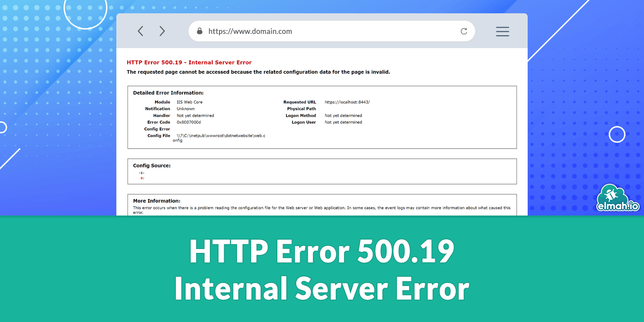Click the circle outline graphic on the right

pos(617,134)
